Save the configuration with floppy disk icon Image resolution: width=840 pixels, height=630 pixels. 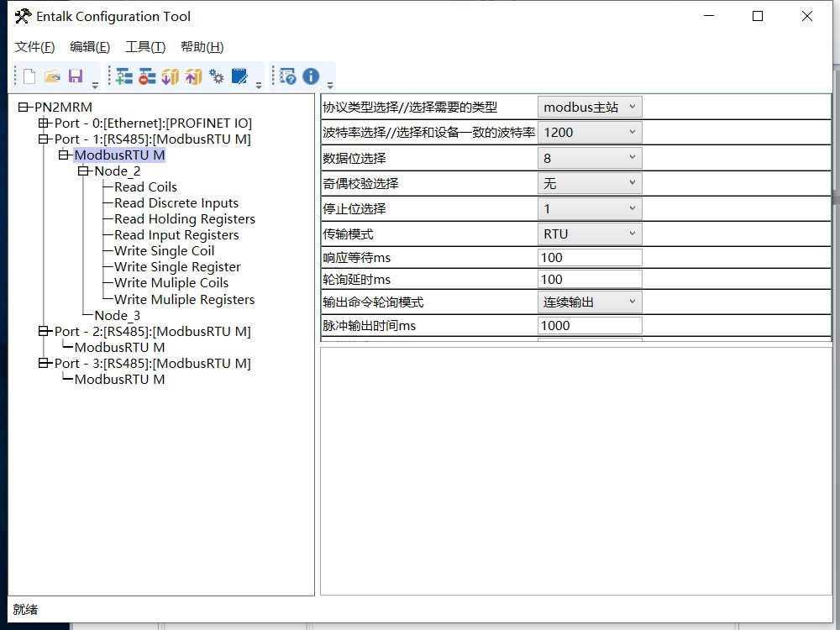click(76, 76)
